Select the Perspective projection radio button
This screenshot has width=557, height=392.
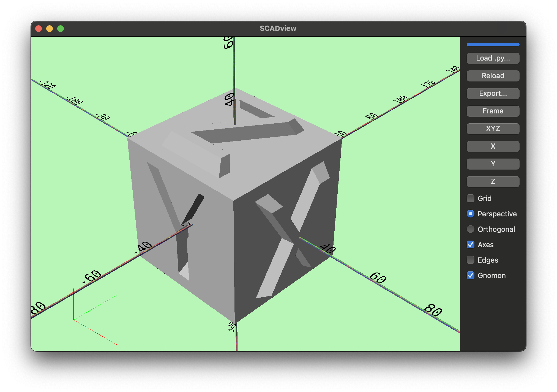click(470, 214)
